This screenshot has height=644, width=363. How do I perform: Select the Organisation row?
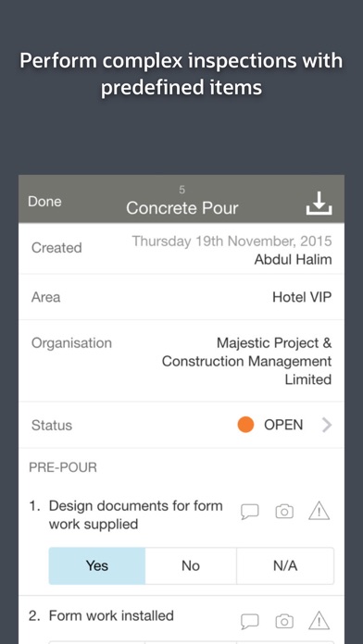(x=181, y=361)
